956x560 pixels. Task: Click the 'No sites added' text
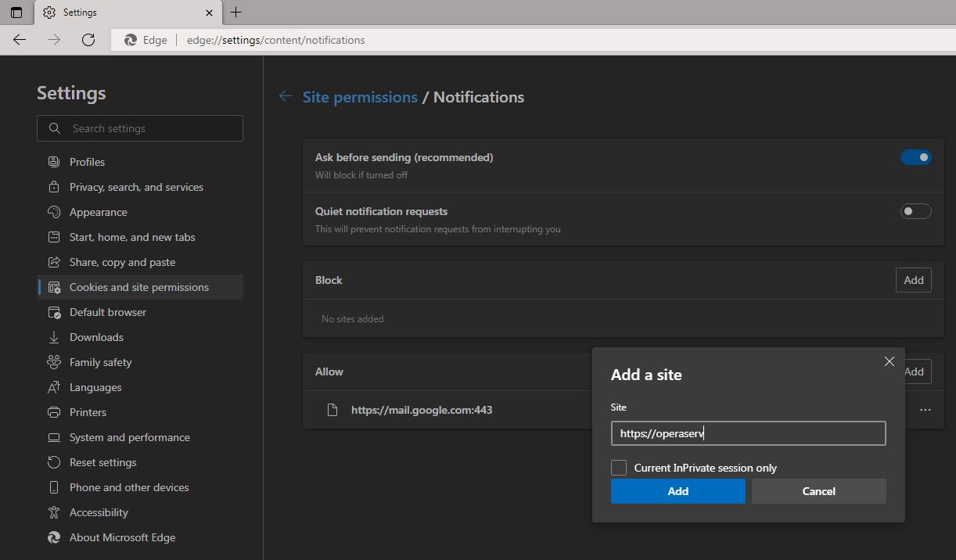pos(352,319)
